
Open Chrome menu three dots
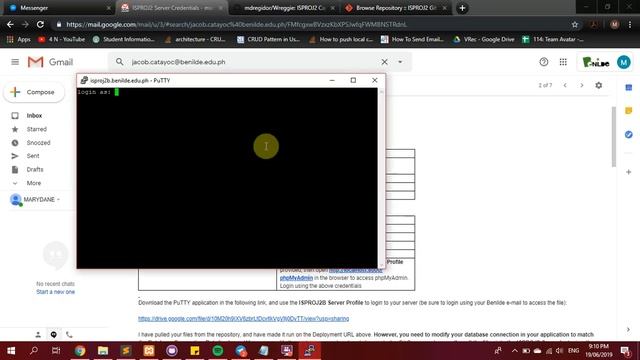coord(630,24)
